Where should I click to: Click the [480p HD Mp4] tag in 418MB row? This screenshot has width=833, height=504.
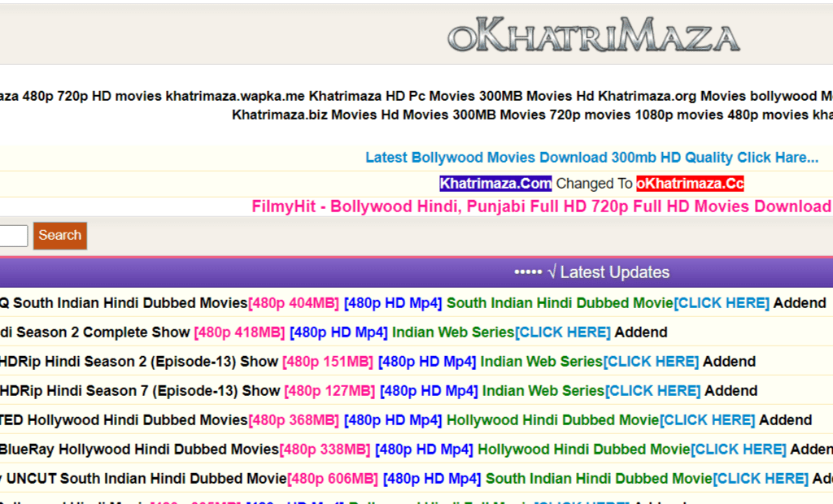[x=338, y=332]
